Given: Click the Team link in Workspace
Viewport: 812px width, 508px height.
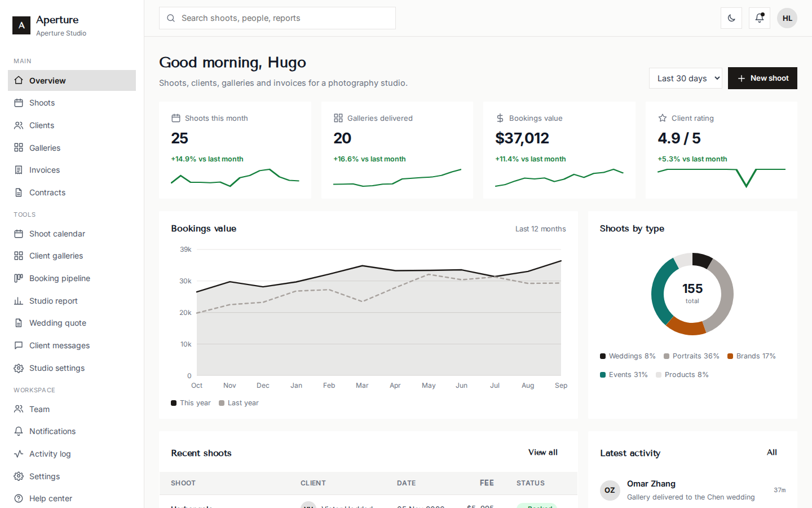Looking at the screenshot, I should pos(72,409).
